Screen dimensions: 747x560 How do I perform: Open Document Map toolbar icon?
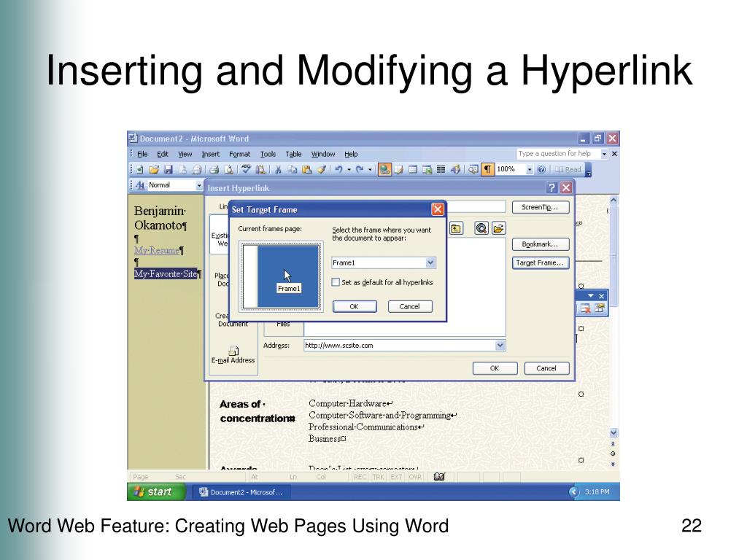pos(473,169)
